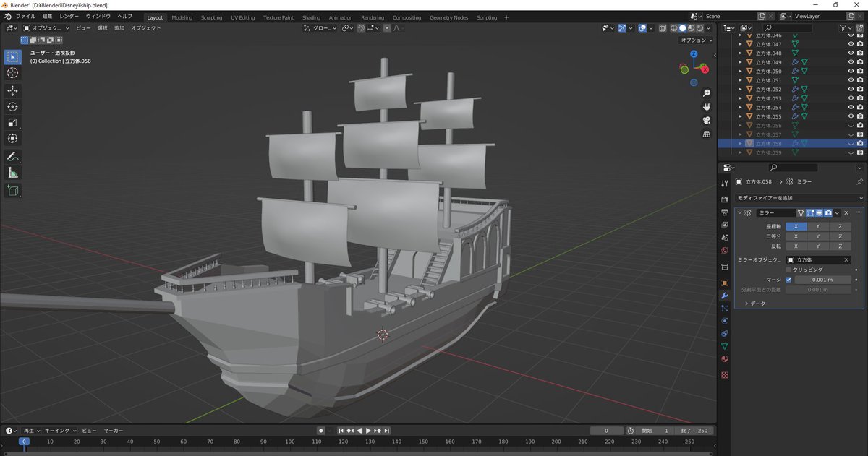Hide 立方体.050 with its eye icon
868x456 pixels.
tap(851, 71)
